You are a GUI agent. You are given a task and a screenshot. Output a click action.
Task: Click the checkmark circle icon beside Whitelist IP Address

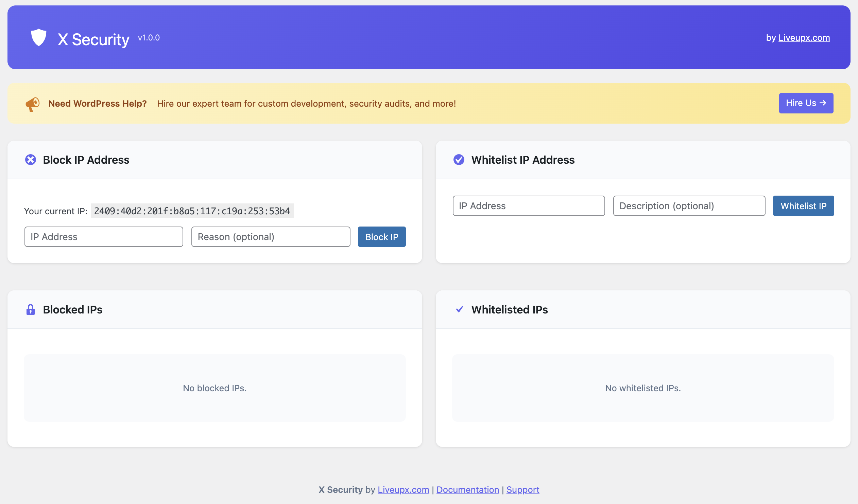point(459,160)
